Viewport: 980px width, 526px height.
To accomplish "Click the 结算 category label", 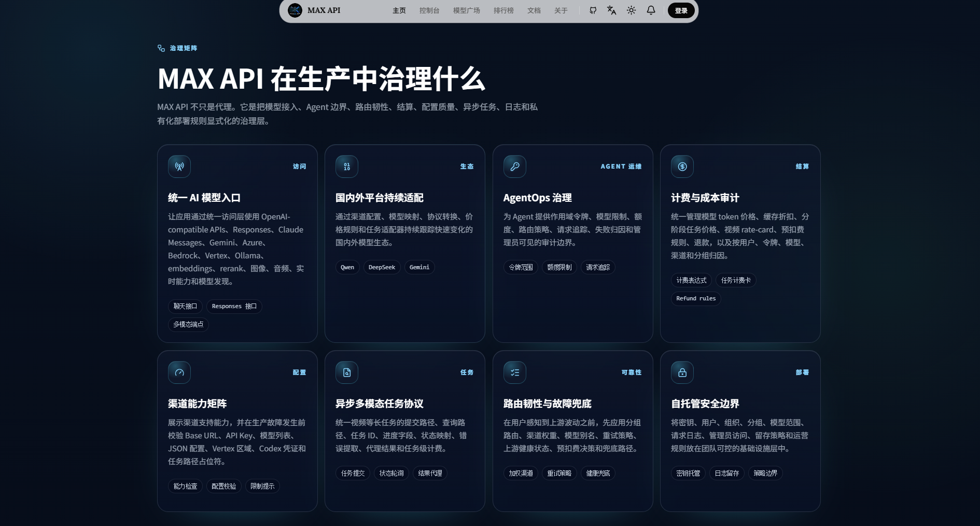I will click(x=803, y=167).
